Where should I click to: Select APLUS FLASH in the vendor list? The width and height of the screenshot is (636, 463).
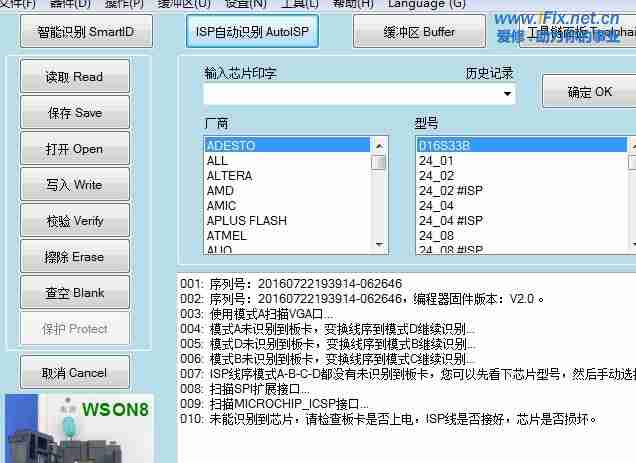[287, 221]
